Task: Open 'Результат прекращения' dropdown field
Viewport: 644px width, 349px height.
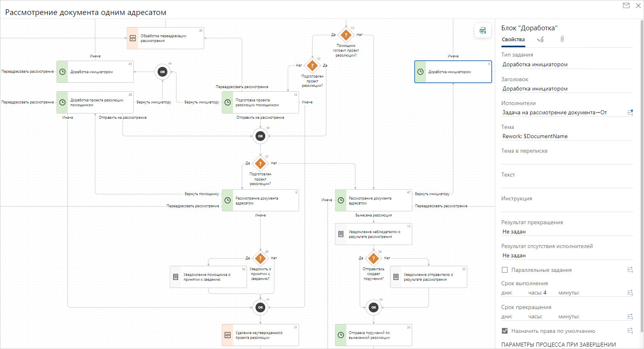Action: tap(566, 231)
